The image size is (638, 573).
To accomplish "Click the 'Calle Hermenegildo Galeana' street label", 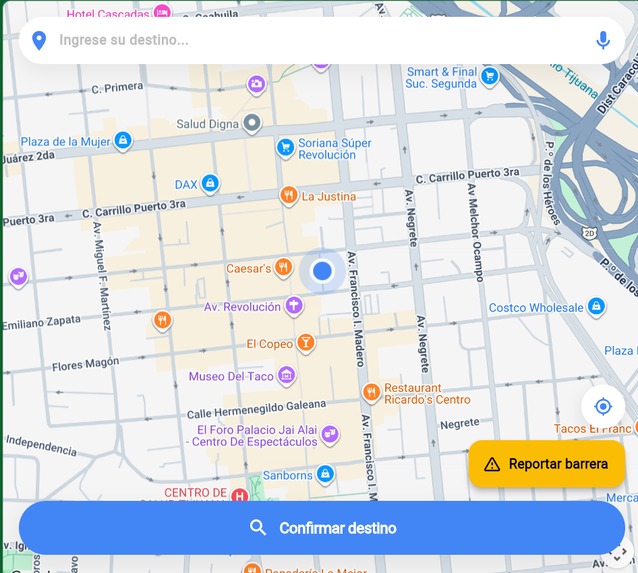I will click(x=256, y=409).
